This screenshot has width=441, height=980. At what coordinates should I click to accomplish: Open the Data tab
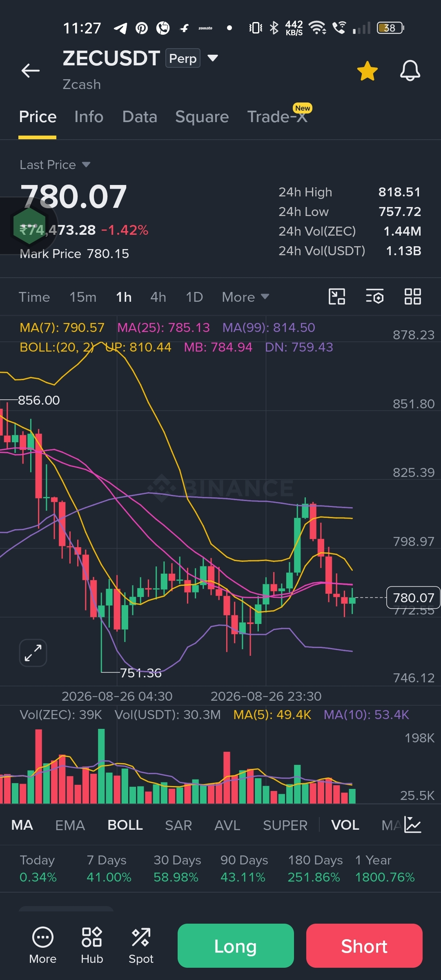pyautogui.click(x=140, y=117)
